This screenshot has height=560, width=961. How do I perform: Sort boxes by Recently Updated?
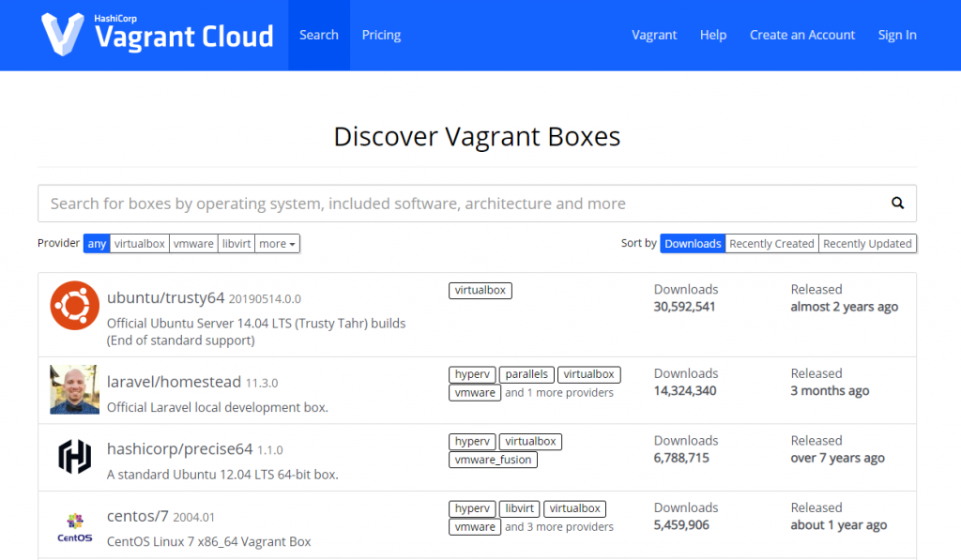point(867,243)
